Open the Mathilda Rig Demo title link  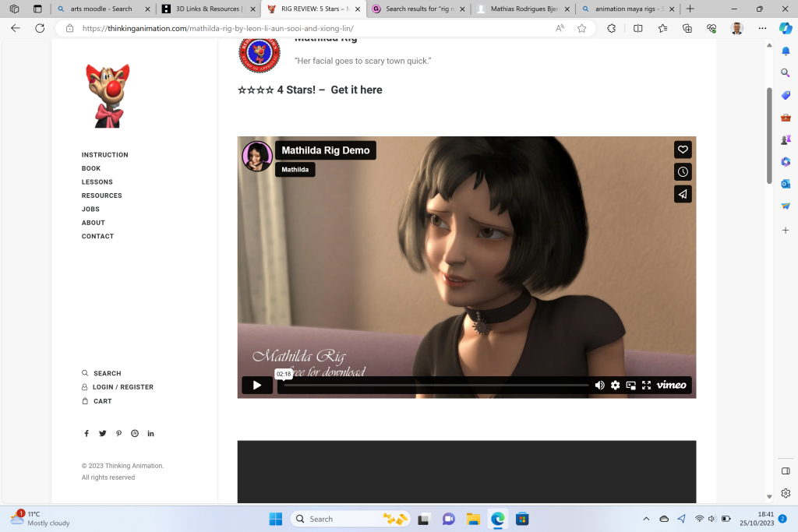pos(326,150)
